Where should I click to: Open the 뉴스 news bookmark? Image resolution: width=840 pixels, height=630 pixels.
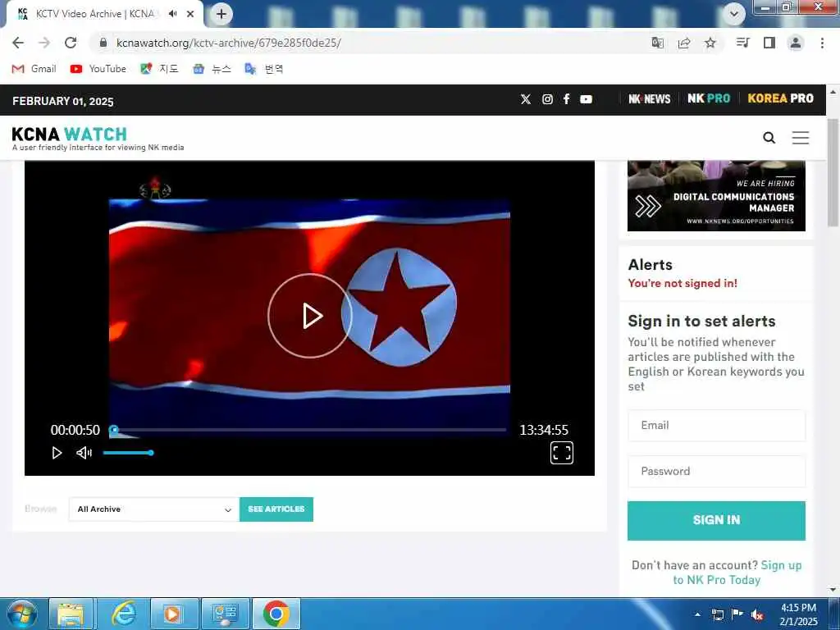click(x=212, y=69)
